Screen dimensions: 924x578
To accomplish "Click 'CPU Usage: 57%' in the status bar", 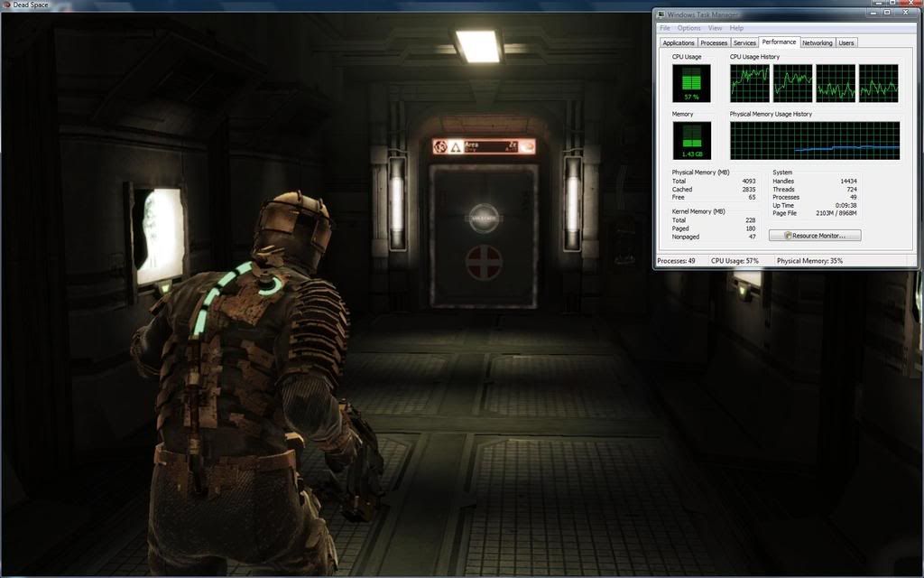I will 735,261.
